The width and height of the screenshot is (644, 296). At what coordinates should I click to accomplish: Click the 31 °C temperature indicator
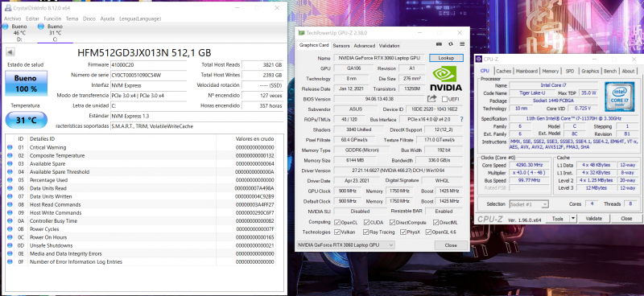point(26,121)
